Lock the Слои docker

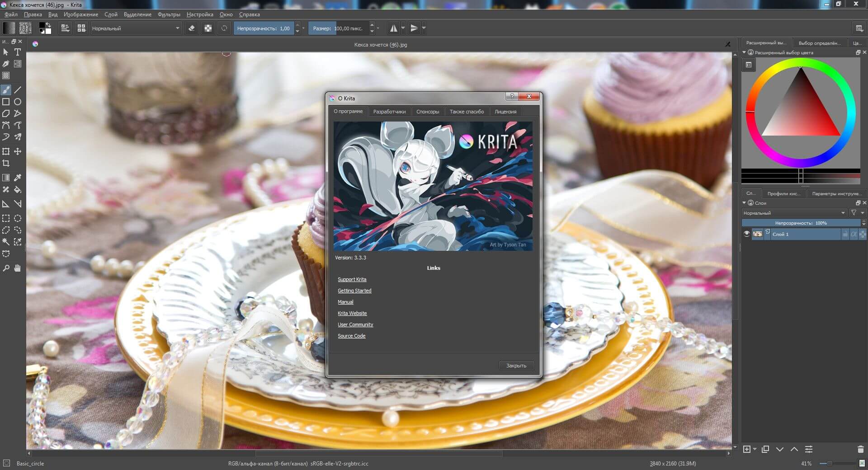tap(750, 203)
